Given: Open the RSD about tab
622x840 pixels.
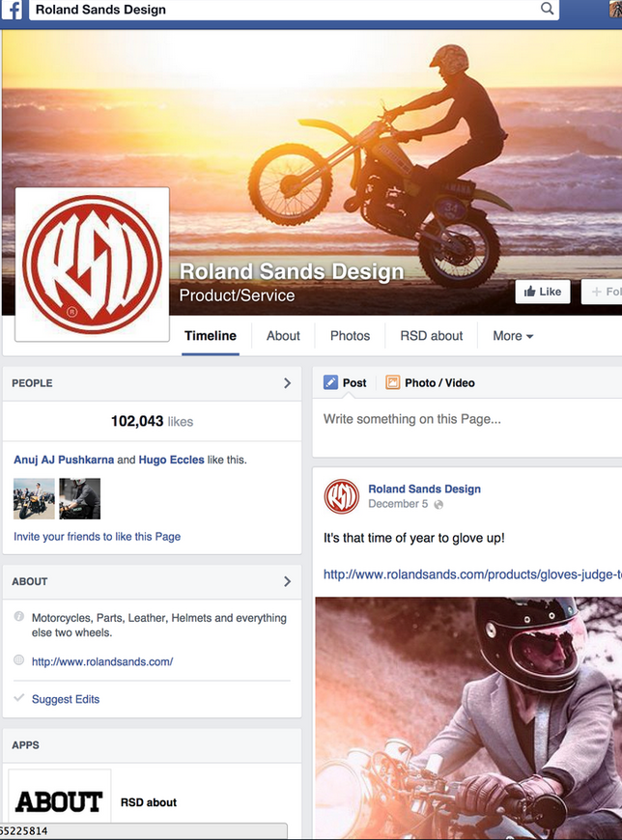Looking at the screenshot, I should coord(432,336).
